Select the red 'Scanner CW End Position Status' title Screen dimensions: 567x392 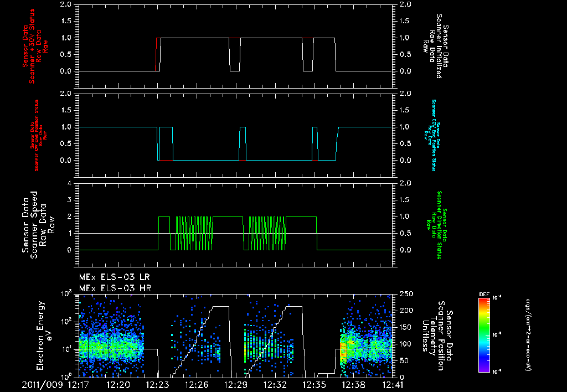pyautogui.click(x=37, y=136)
